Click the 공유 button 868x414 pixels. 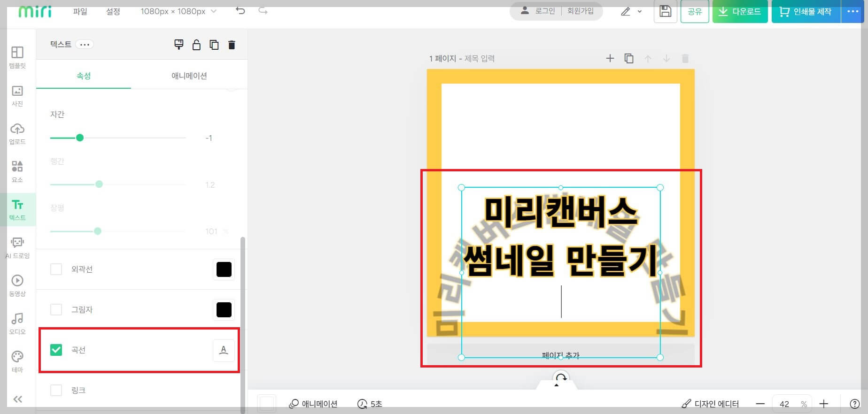point(695,11)
